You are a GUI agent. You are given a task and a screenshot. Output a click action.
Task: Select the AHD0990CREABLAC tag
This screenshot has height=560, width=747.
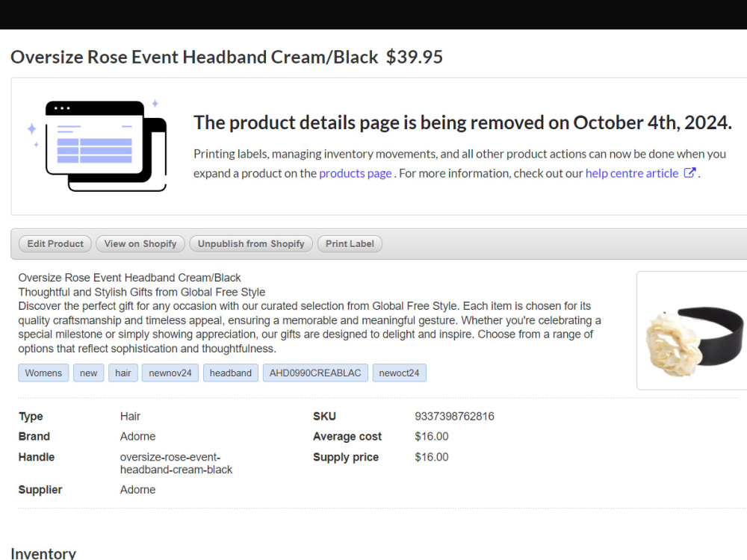315,373
